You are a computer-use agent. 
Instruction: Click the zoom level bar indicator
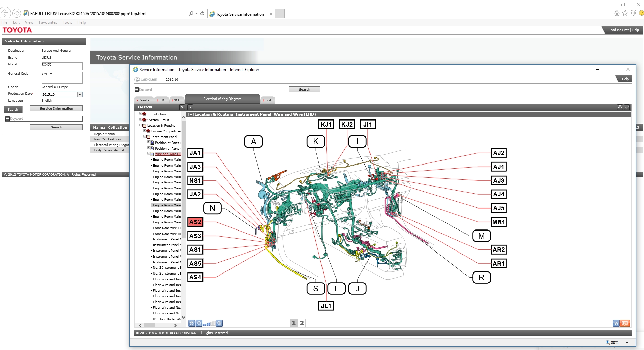coord(209,324)
